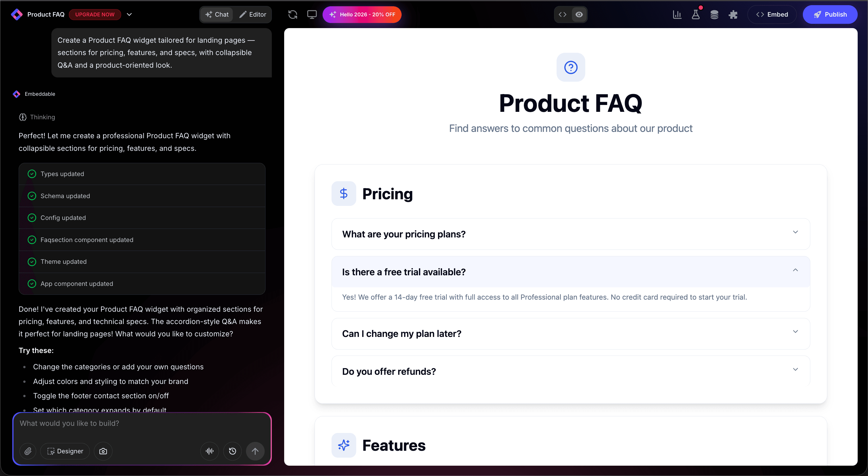Open the database panel icon
The width and height of the screenshot is (868, 476).
point(714,14)
